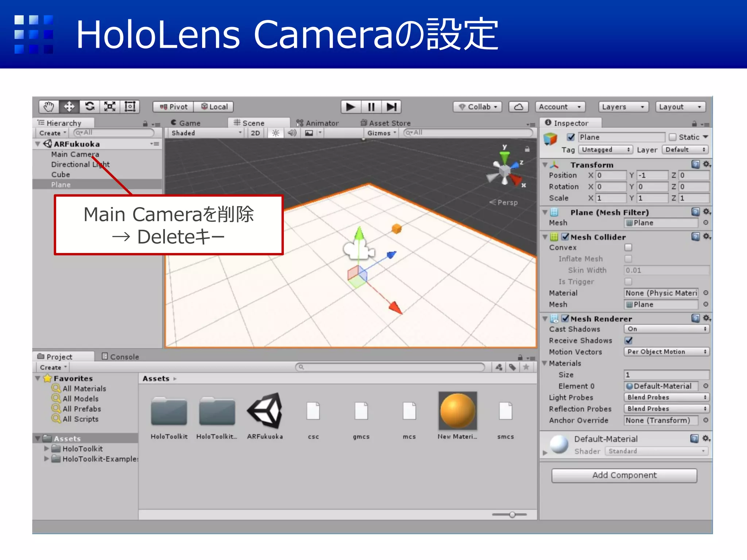Viewport: 747px width, 560px height.
Task: Select the Rect Transform tool
Action: (x=130, y=107)
